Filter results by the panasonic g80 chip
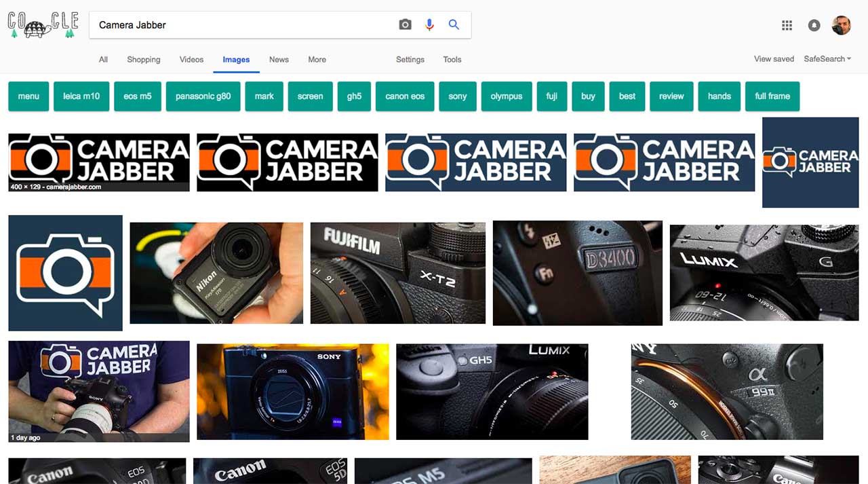Image resolution: width=868 pixels, height=484 pixels. tap(203, 96)
